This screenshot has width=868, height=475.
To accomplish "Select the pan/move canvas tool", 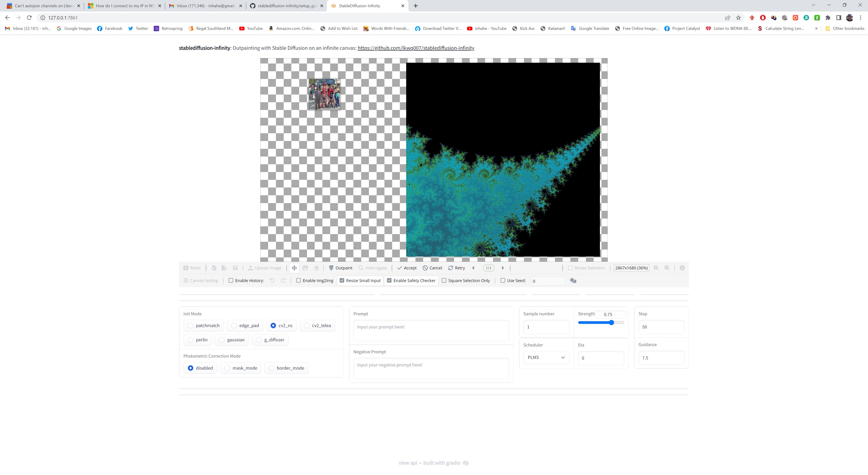I will [294, 268].
